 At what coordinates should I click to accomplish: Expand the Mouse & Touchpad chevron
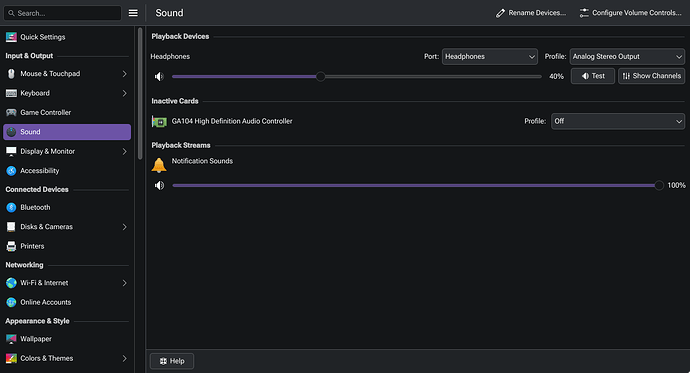click(125, 74)
